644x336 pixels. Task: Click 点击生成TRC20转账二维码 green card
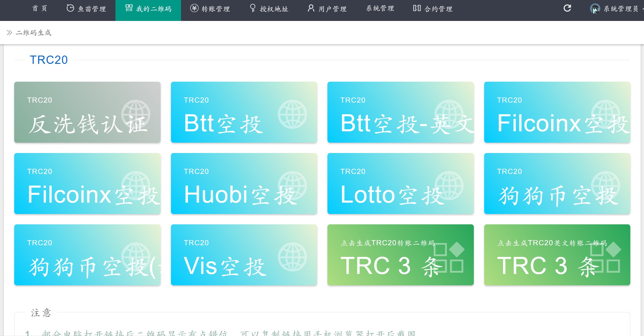point(400,255)
